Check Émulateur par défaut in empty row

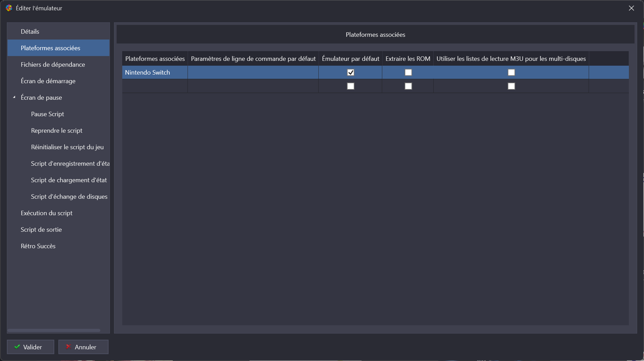[x=350, y=86]
